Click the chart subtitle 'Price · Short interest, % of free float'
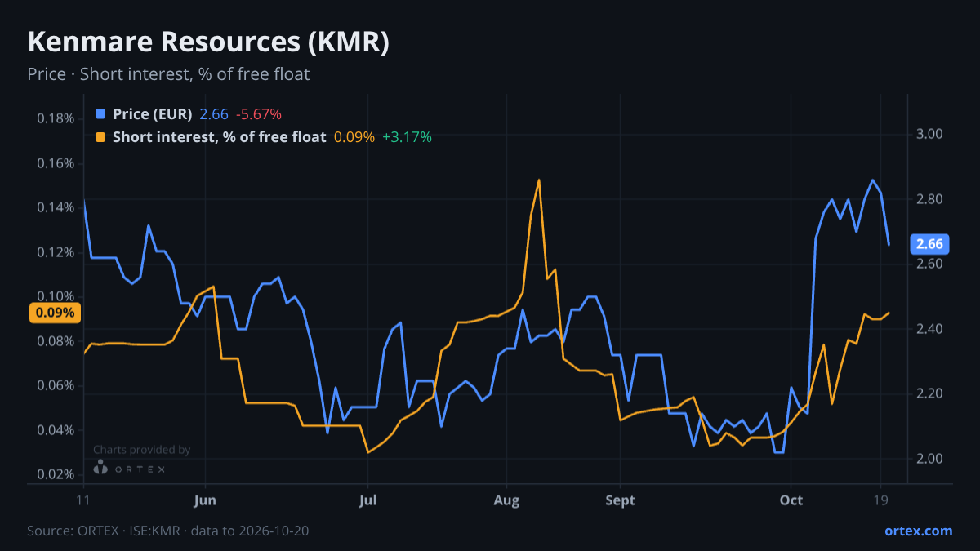This screenshot has width=980, height=551. (168, 74)
